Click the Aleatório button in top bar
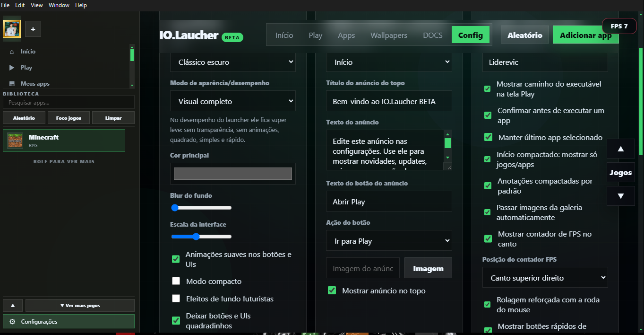The image size is (644, 335). coord(525,35)
